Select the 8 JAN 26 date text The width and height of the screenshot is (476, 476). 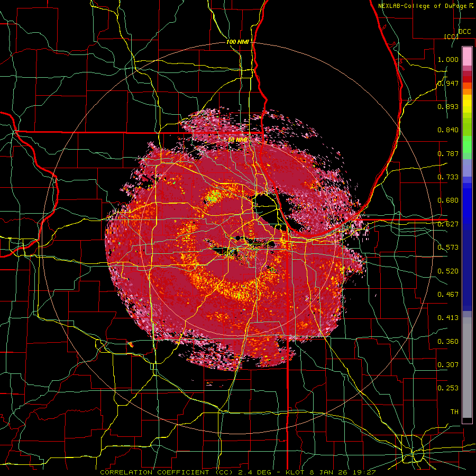click(x=330, y=472)
